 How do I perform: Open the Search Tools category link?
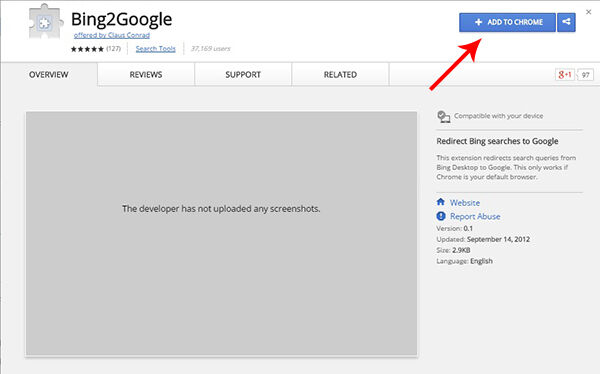[155, 49]
